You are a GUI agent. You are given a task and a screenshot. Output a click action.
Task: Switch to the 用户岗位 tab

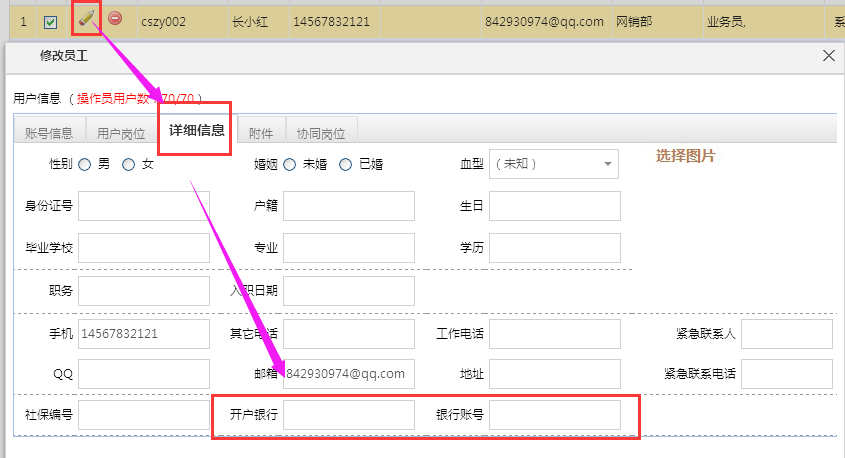pyautogui.click(x=121, y=133)
